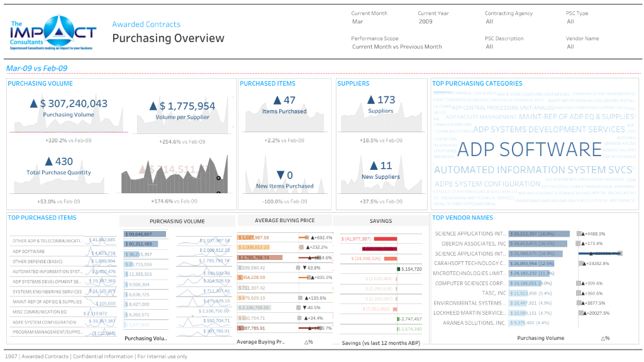This screenshot has height=362, width=644.
Task: Open the PSC Type filter
Action: 570,22
